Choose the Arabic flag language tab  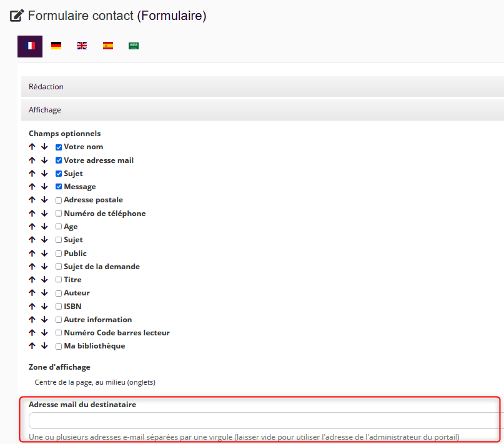tap(134, 46)
